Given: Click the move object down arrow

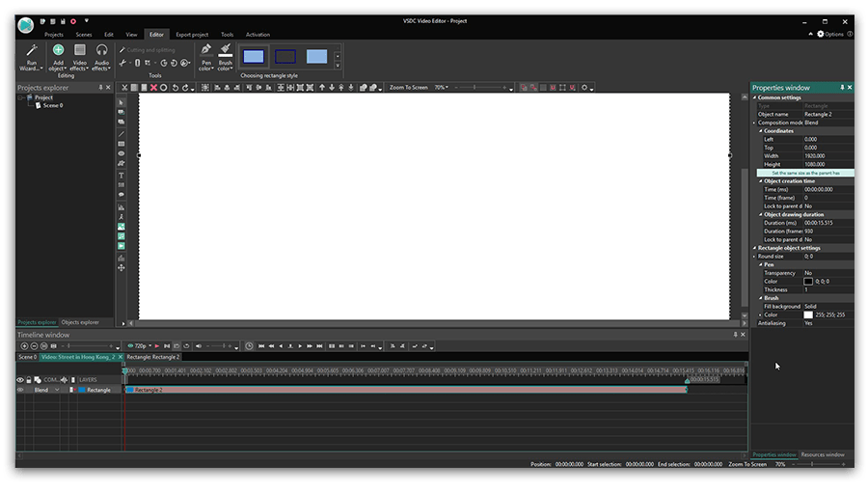Looking at the screenshot, I should tap(332, 88).
